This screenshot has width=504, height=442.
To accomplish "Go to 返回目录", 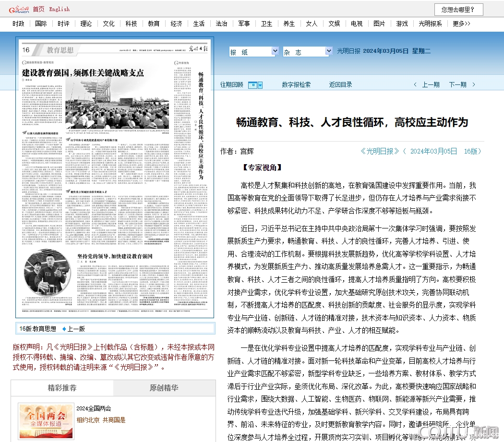I will click(340, 85).
